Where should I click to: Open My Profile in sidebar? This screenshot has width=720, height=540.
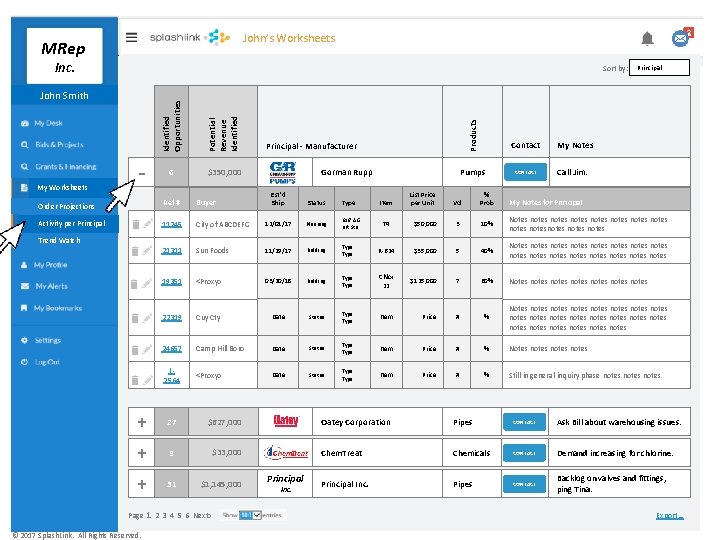[51, 265]
